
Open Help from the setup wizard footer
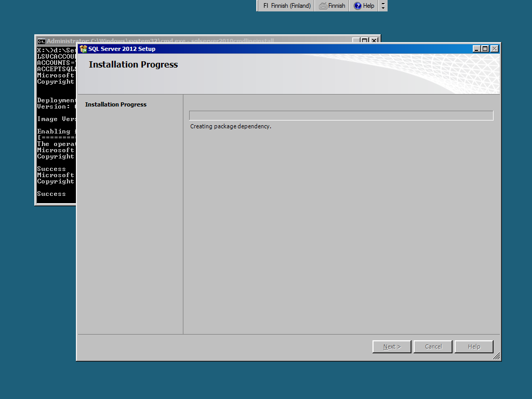point(474,347)
